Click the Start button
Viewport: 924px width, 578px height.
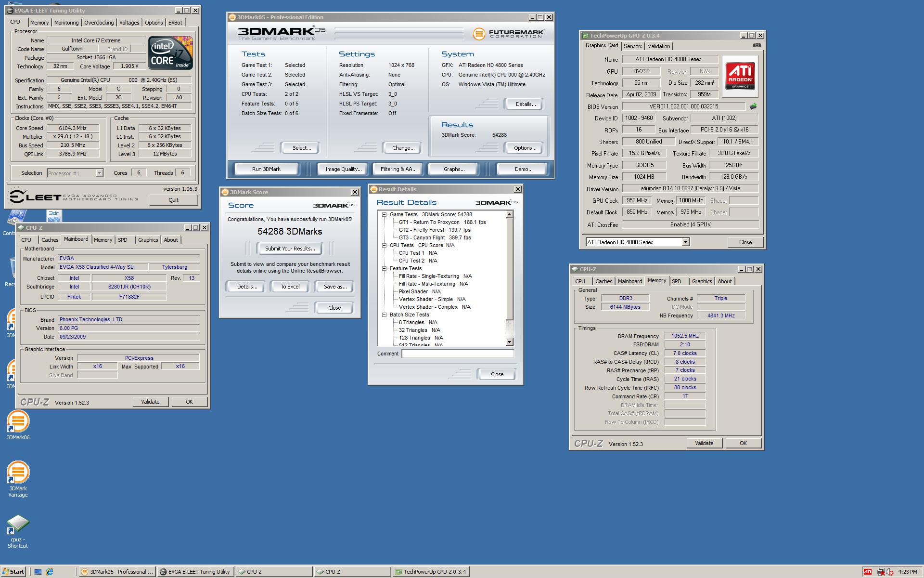[x=13, y=572]
